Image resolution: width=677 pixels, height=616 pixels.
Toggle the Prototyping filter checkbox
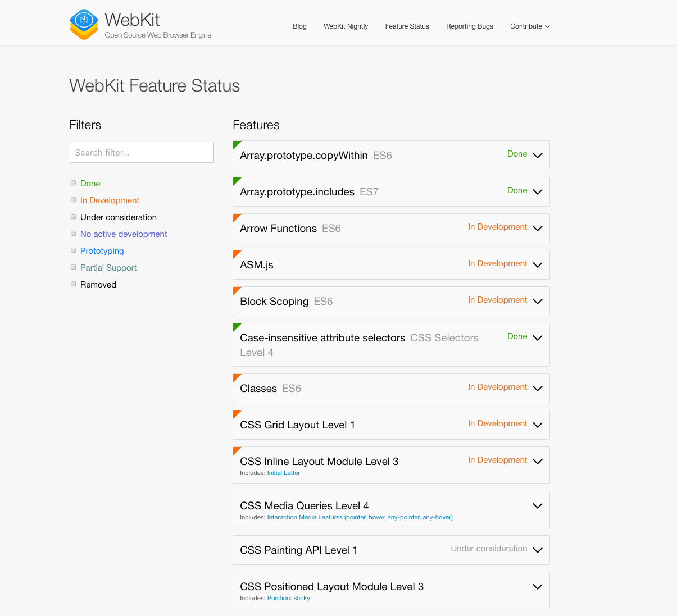[x=73, y=250]
